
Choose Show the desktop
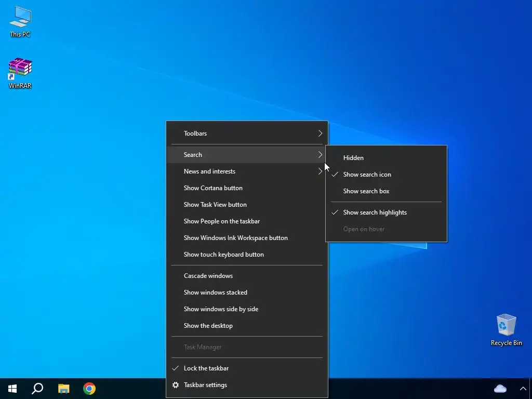[247, 326]
